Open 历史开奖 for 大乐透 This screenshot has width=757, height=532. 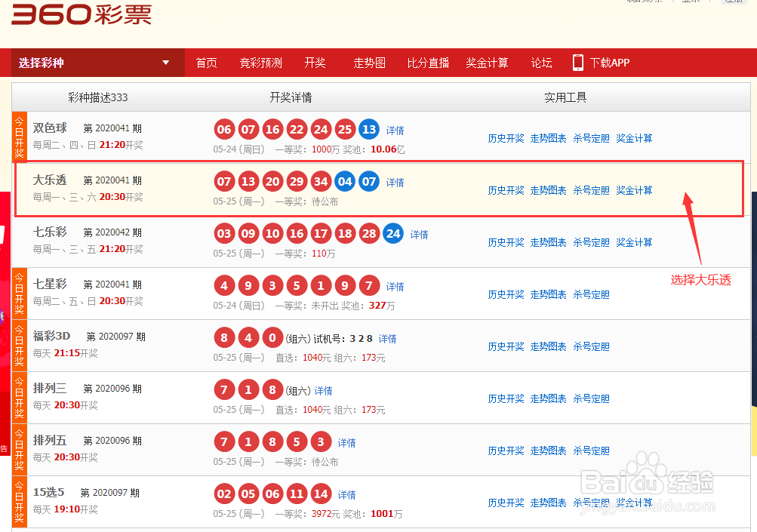pyautogui.click(x=506, y=191)
